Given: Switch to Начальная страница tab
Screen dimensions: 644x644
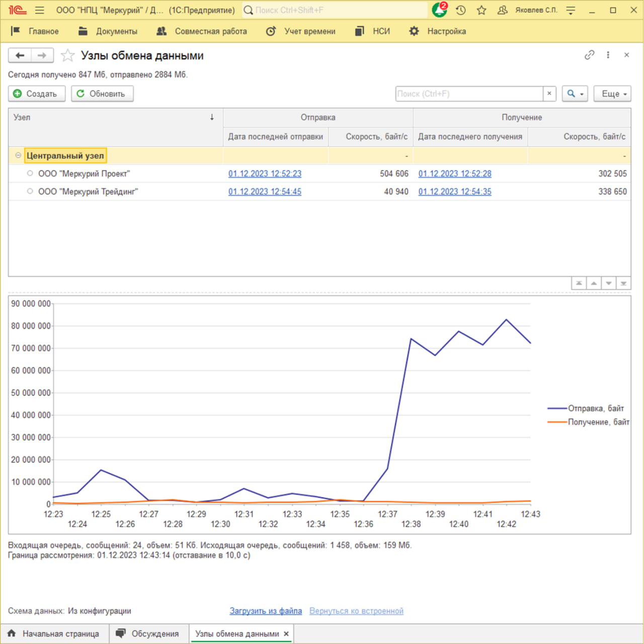Looking at the screenshot, I should [53, 634].
